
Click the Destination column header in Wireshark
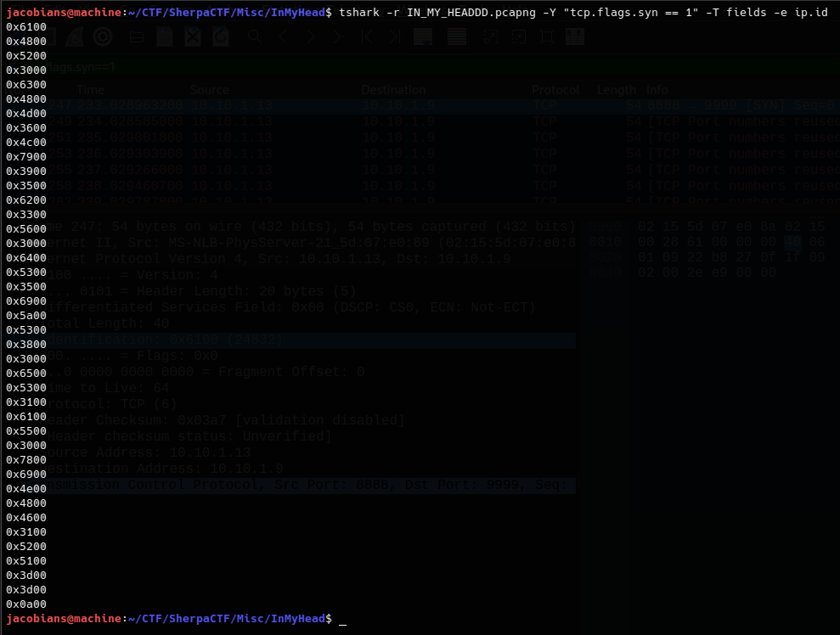[394, 90]
